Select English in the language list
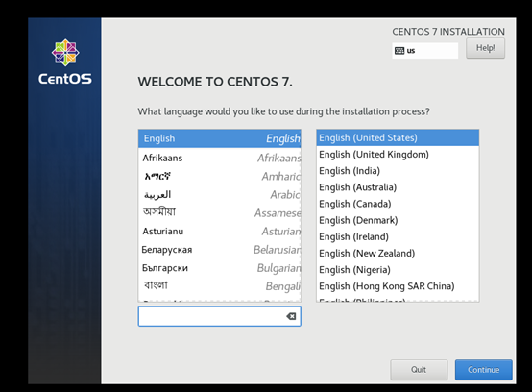The image size is (532, 392). click(x=220, y=138)
